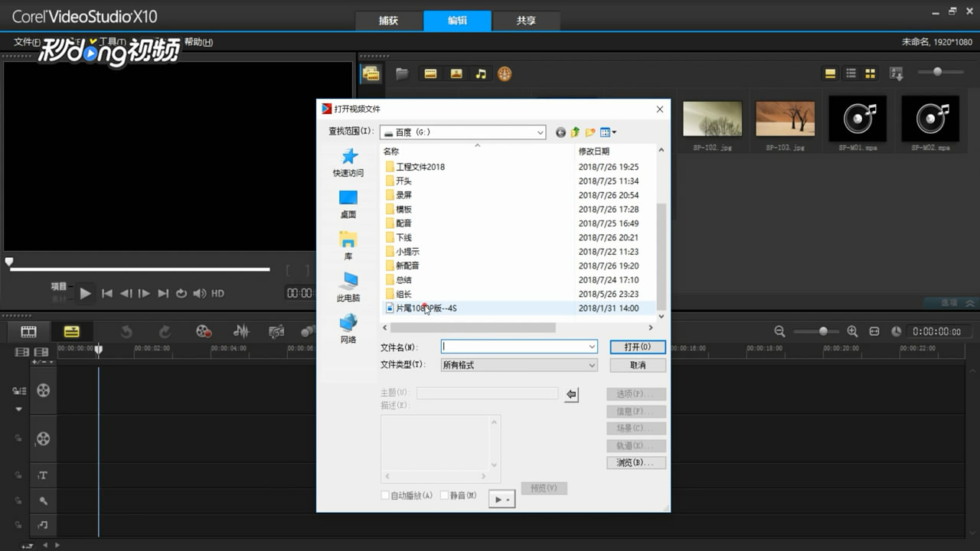Click the fit-timeline-to-window icon
The width and height of the screenshot is (980, 551).
874,331
